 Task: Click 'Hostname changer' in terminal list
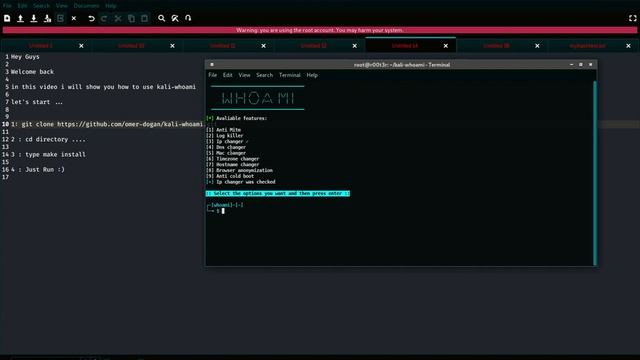(x=237, y=164)
